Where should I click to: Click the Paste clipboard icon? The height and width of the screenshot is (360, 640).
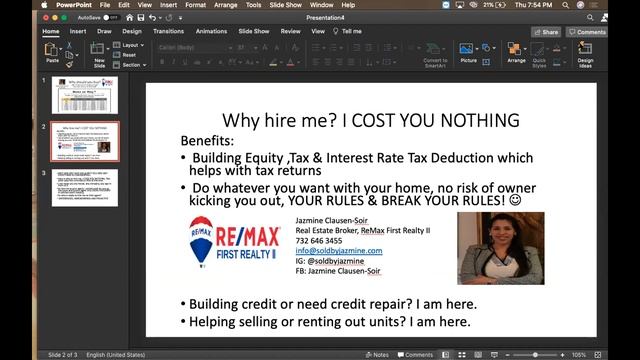[x=51, y=49]
